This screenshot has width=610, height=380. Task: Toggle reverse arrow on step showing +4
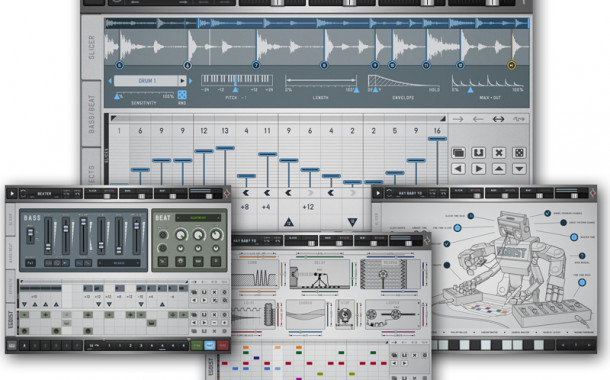click(267, 193)
